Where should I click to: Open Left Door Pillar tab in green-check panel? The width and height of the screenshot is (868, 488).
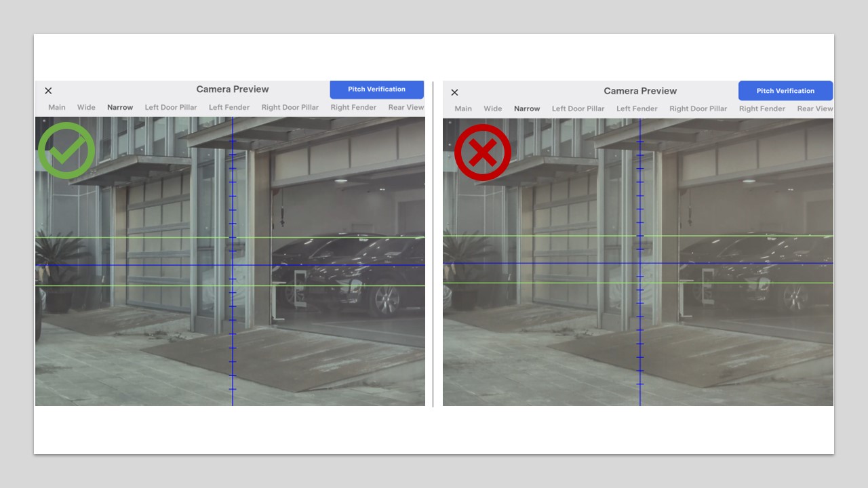[x=171, y=108]
